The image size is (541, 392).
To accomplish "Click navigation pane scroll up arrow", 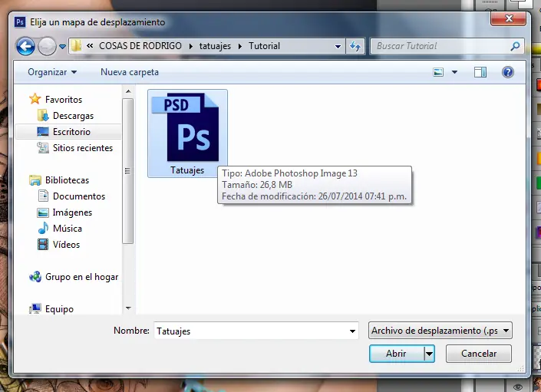I will (x=128, y=91).
